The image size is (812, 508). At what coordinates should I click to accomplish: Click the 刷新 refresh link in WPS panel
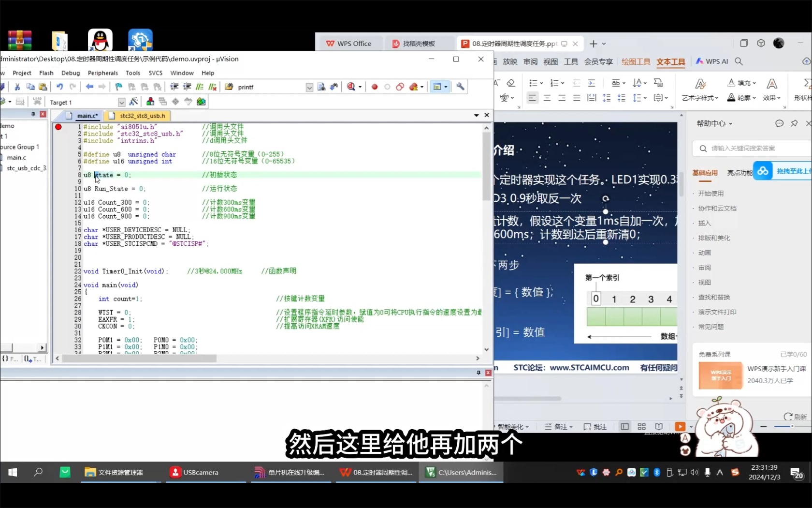point(795,417)
